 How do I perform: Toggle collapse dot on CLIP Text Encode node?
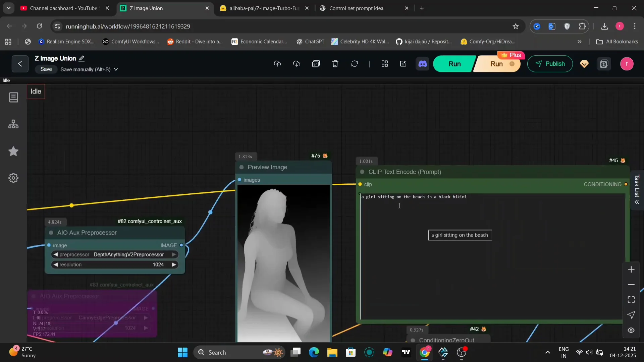click(362, 172)
